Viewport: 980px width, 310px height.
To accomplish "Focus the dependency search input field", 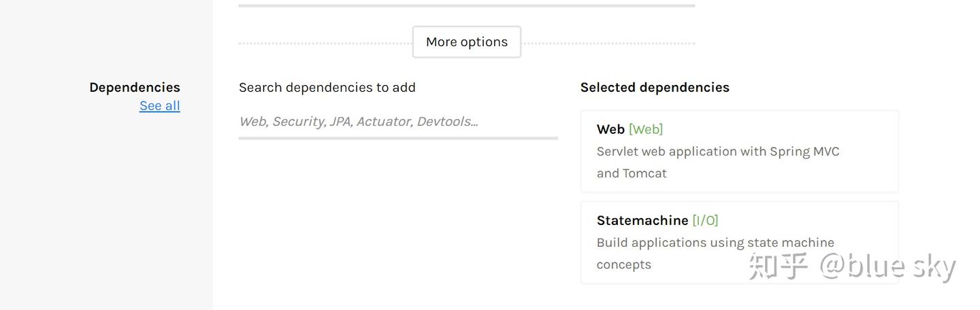I will coord(398,122).
